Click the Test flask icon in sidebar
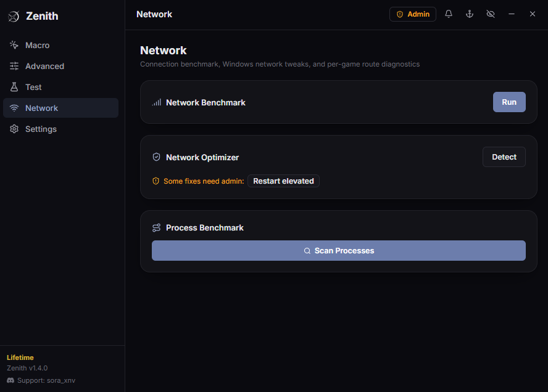This screenshot has width=548, height=392. tap(14, 87)
